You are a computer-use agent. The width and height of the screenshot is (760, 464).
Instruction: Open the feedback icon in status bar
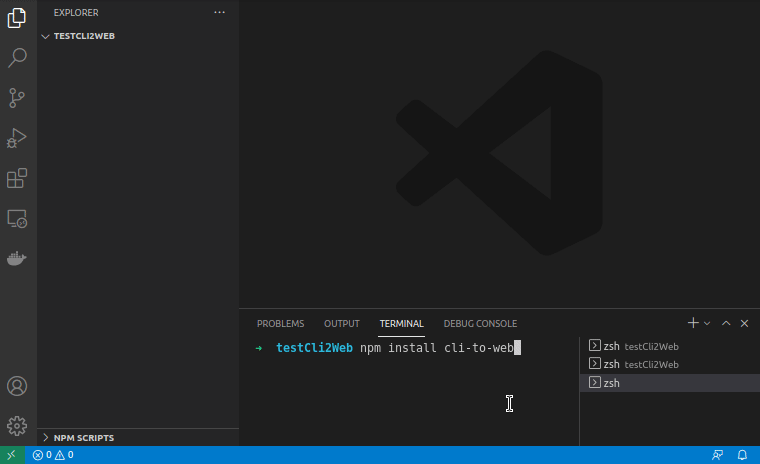pos(717,455)
